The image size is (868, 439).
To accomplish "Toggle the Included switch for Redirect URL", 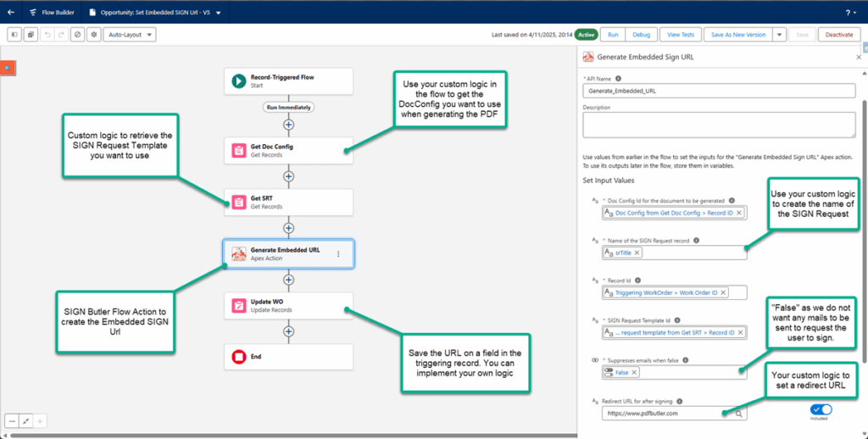I will pos(821,409).
